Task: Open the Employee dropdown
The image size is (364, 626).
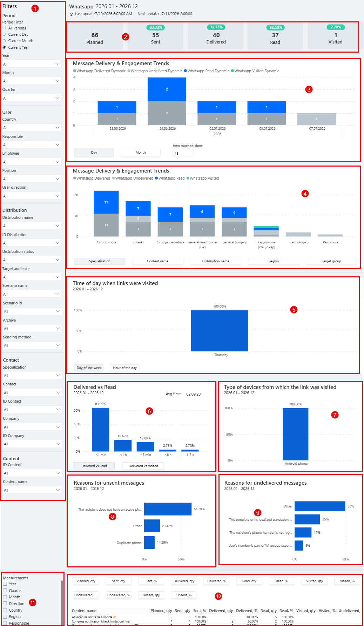Action: (32, 162)
